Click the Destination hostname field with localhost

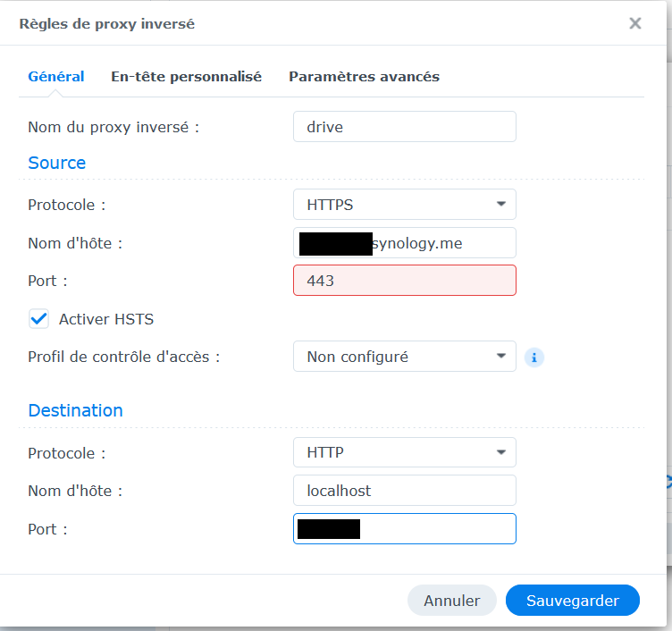(404, 491)
